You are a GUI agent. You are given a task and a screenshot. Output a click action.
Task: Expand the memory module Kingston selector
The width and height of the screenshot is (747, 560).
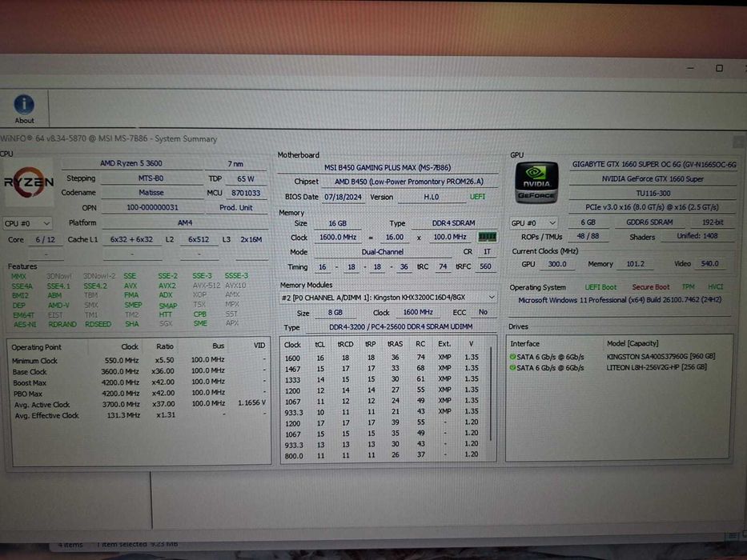(x=388, y=297)
